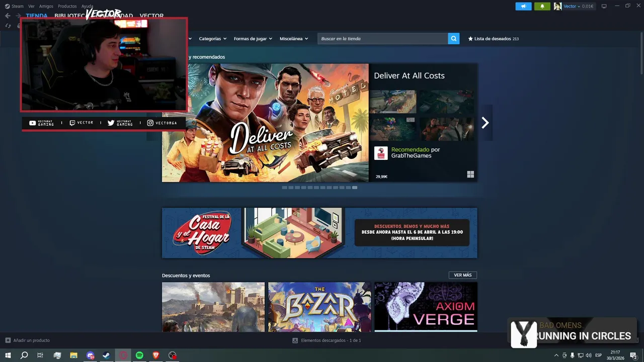Screen dimensions: 644x362
Task: Click the 29,99€ price label
Action: [x=381, y=176]
